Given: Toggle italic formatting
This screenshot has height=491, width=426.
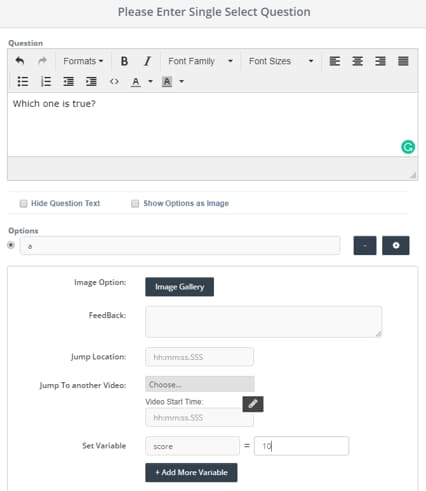Looking at the screenshot, I should [147, 61].
